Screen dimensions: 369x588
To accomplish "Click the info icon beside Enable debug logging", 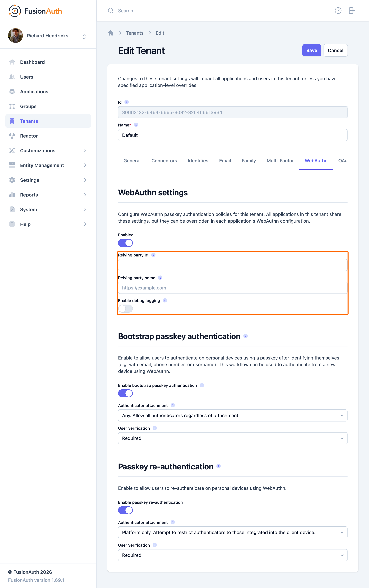I will pyautogui.click(x=165, y=301).
